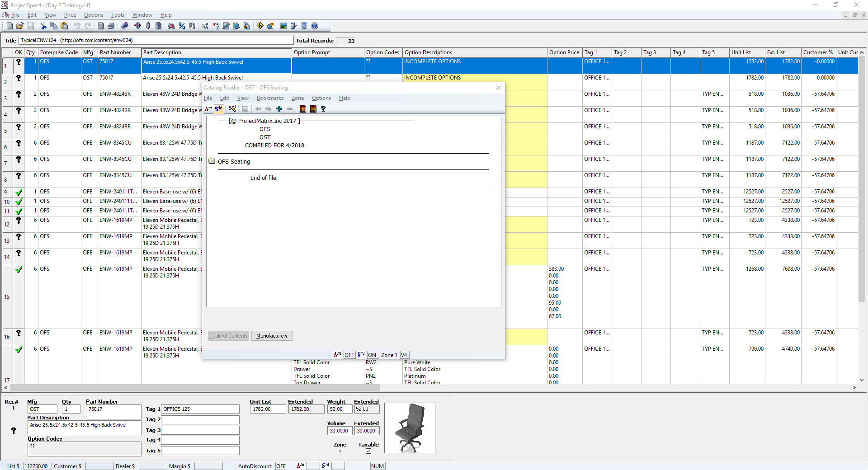
Task: Click the Ext. List value 7608.00
Action: pos(791,269)
